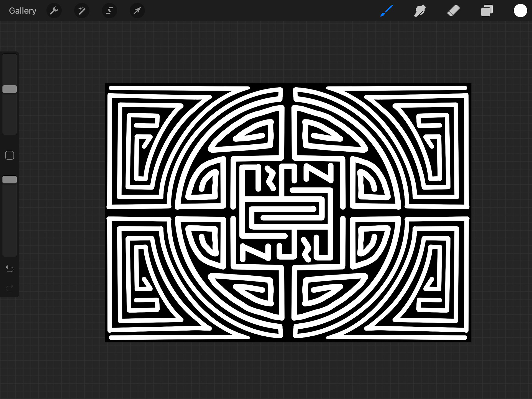532x399 pixels.
Task: Undo the last action
Action: 10,269
